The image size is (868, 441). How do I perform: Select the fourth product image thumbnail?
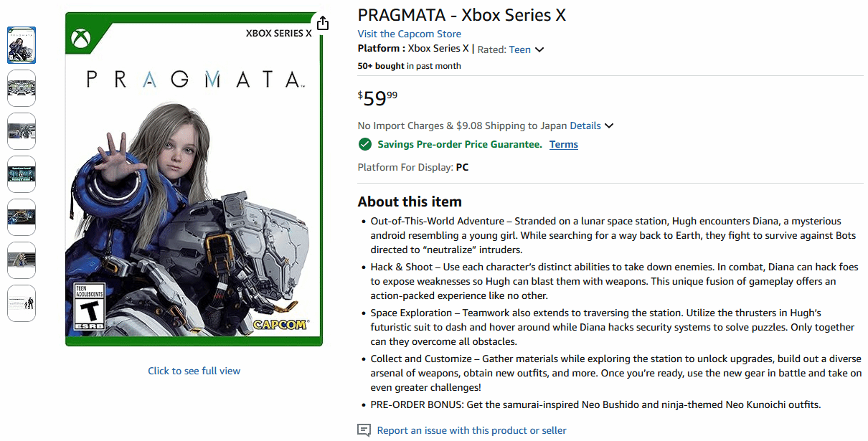click(22, 174)
